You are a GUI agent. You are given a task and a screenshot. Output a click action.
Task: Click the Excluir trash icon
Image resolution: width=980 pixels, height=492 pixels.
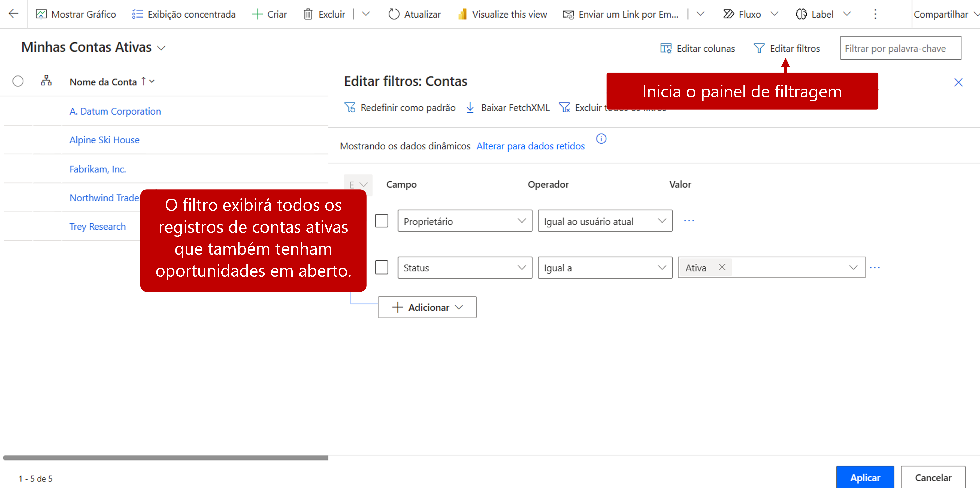pos(308,14)
